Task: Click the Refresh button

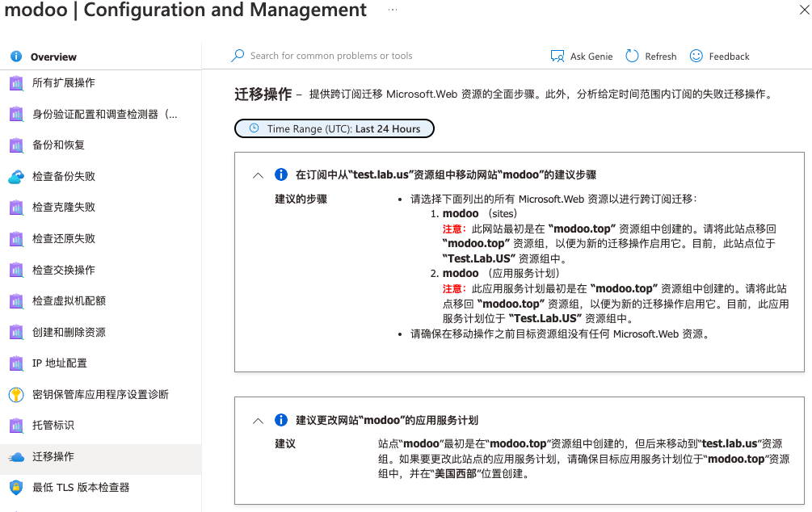Action: (x=651, y=56)
